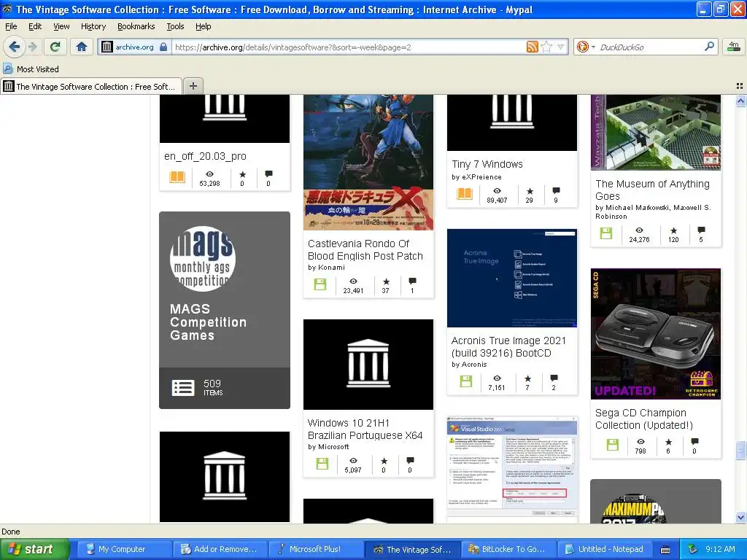
Task: Click the list all tabs icon
Action: pos(740,86)
